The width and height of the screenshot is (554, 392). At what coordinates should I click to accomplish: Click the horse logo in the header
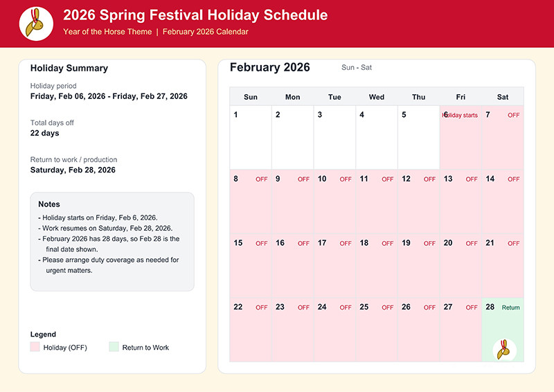[x=36, y=24]
